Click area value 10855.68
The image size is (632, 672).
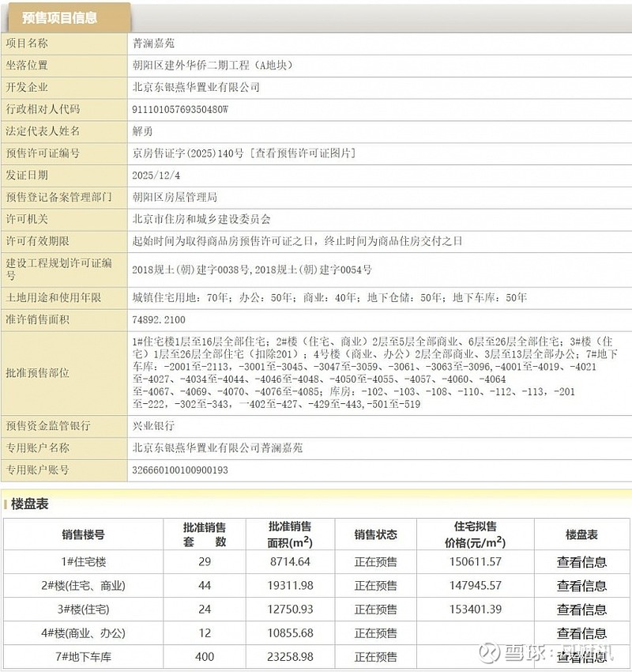[x=290, y=633]
